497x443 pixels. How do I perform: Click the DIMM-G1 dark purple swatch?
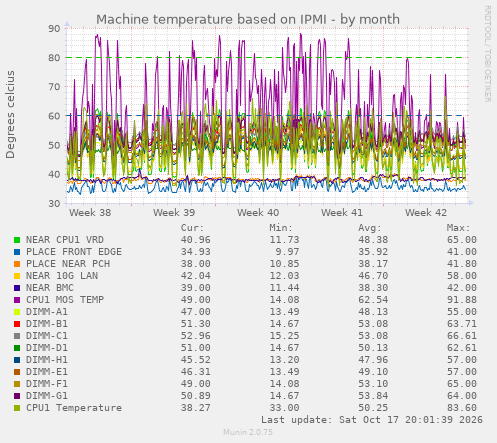pyautogui.click(x=17, y=396)
